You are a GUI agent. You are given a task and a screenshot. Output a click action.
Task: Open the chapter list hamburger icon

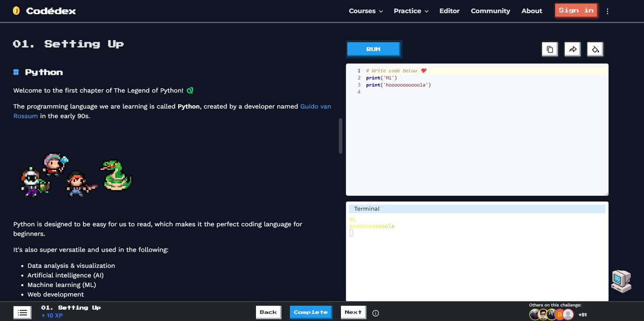click(x=22, y=313)
